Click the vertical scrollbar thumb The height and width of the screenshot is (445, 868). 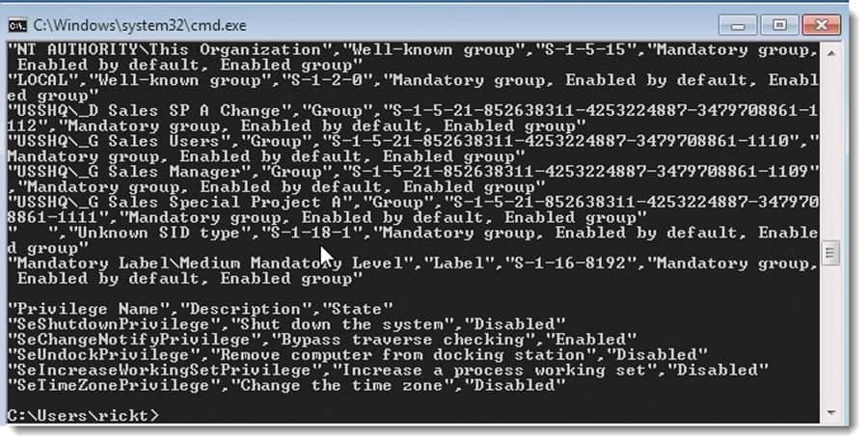point(831,254)
